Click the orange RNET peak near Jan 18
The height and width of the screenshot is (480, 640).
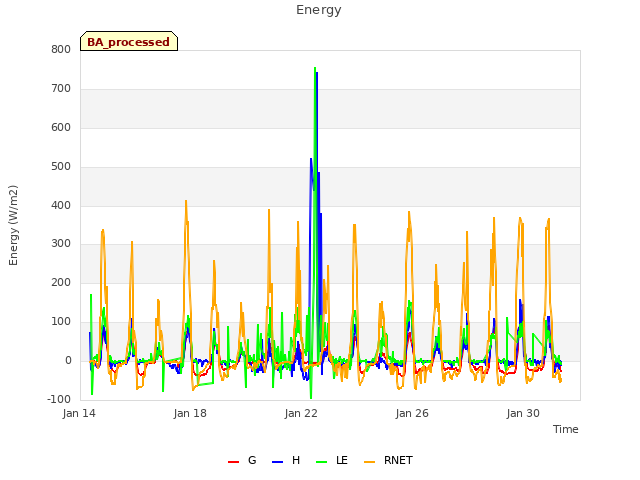point(186,201)
